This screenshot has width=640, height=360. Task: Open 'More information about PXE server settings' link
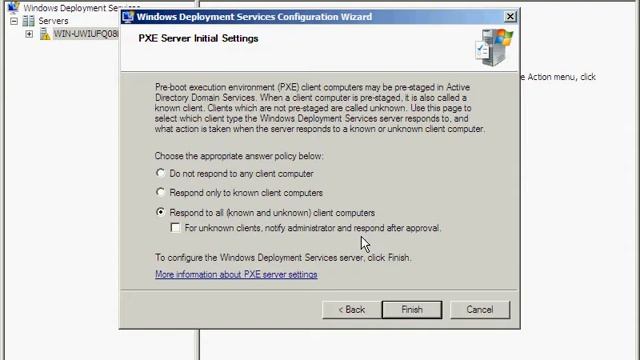coord(236,274)
